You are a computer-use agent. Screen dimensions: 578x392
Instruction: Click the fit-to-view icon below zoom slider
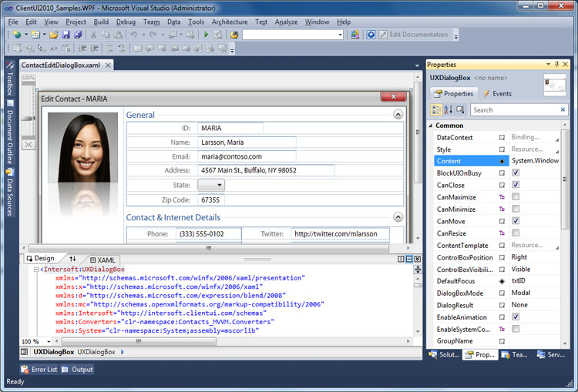tap(29, 145)
